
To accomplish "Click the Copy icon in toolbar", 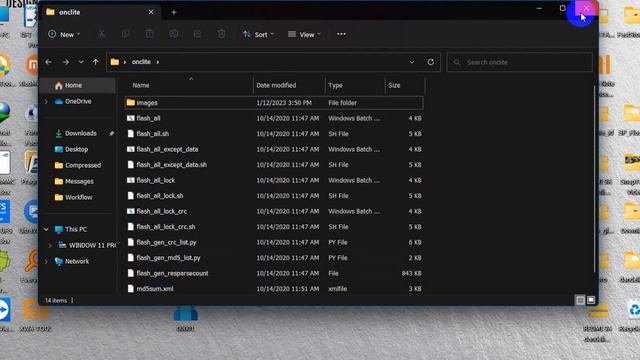I will point(125,34).
